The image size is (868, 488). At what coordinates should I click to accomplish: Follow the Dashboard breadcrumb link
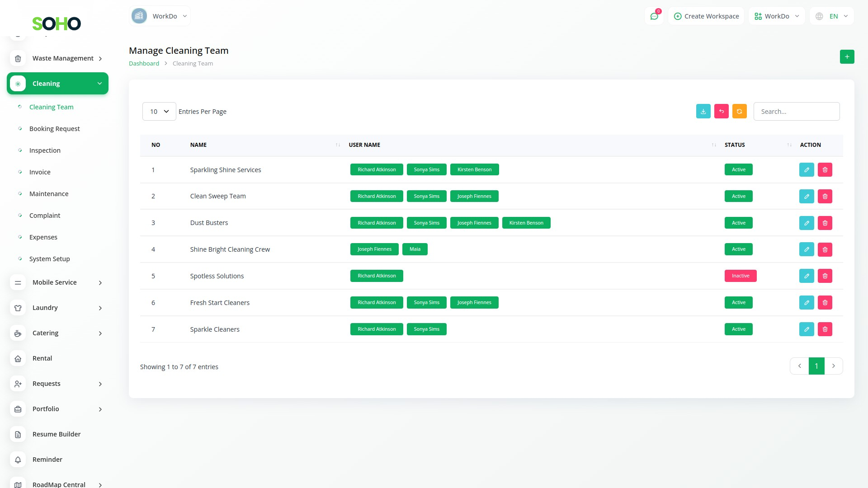tap(144, 64)
